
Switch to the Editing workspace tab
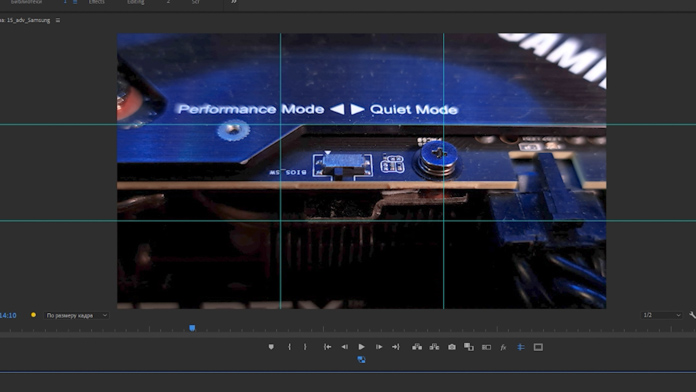[x=136, y=2]
